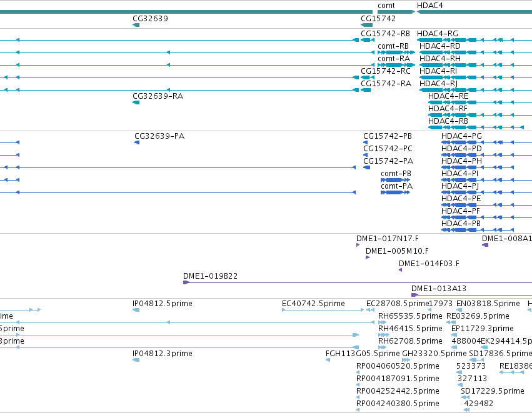The height and width of the screenshot is (413, 532).
Task: Select the HDAC4 gene label
Action: 429,6
